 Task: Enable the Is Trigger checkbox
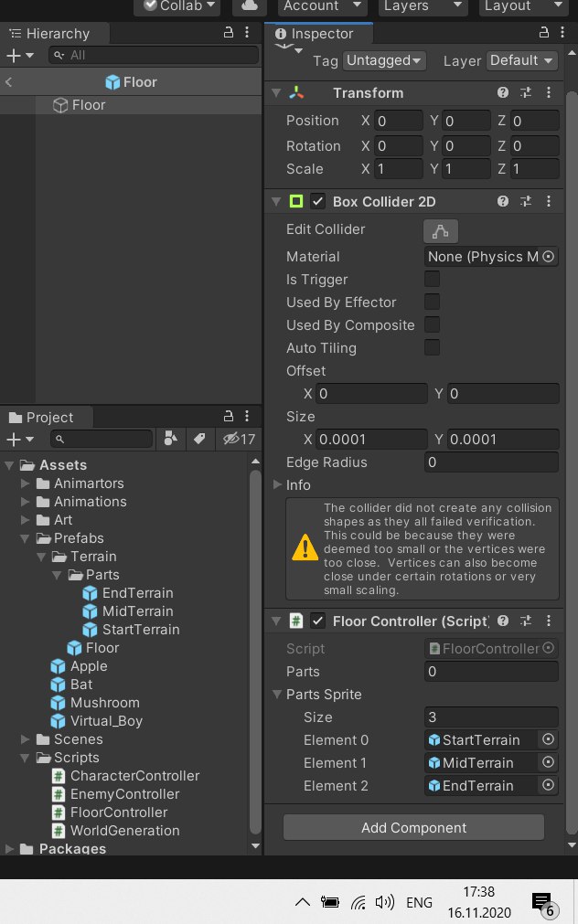click(x=432, y=279)
